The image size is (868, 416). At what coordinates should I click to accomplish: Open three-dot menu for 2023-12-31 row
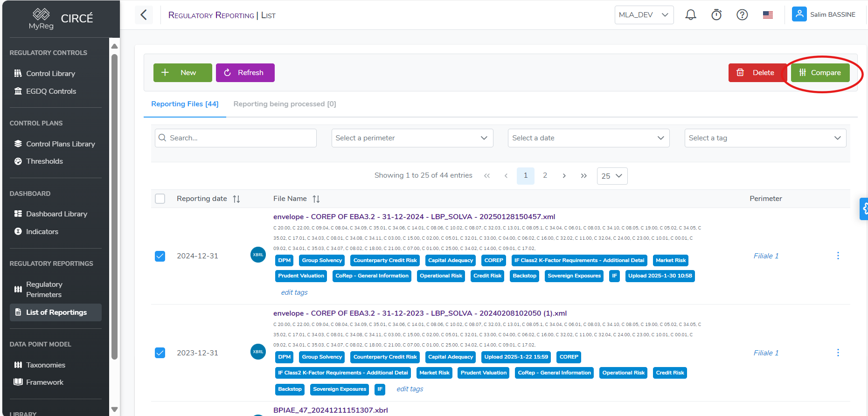838,353
